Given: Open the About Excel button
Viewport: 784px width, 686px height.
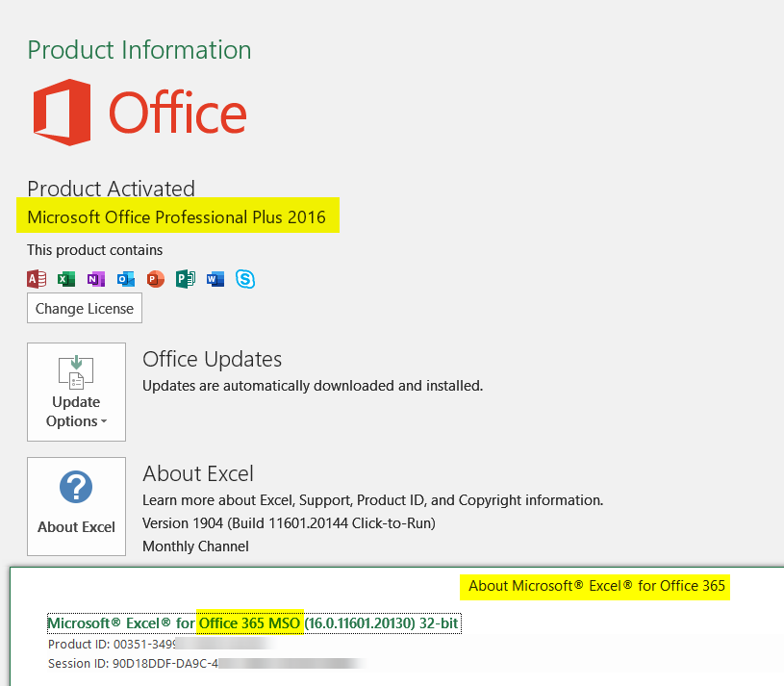Looking at the screenshot, I should click(77, 506).
